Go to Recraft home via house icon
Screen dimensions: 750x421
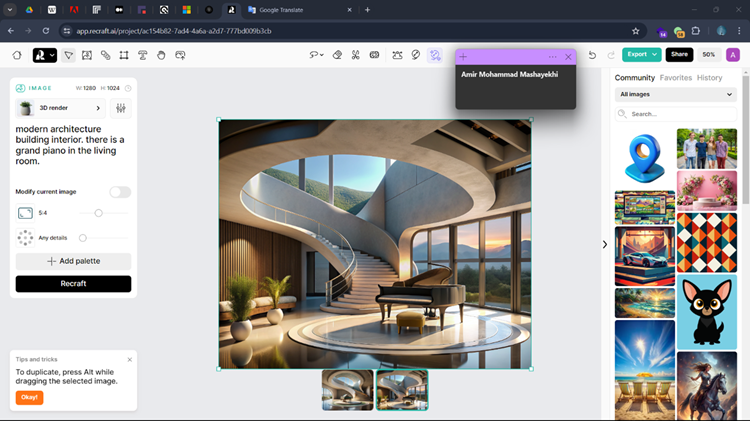(x=17, y=55)
